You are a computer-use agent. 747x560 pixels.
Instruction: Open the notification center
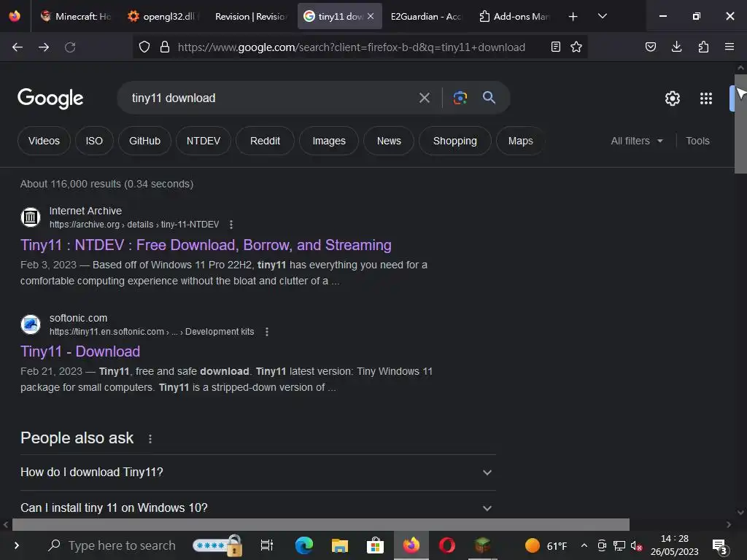720,547
